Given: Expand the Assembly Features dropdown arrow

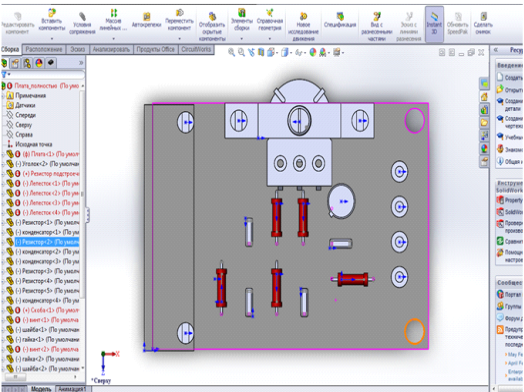Looking at the screenshot, I should click(x=241, y=39).
